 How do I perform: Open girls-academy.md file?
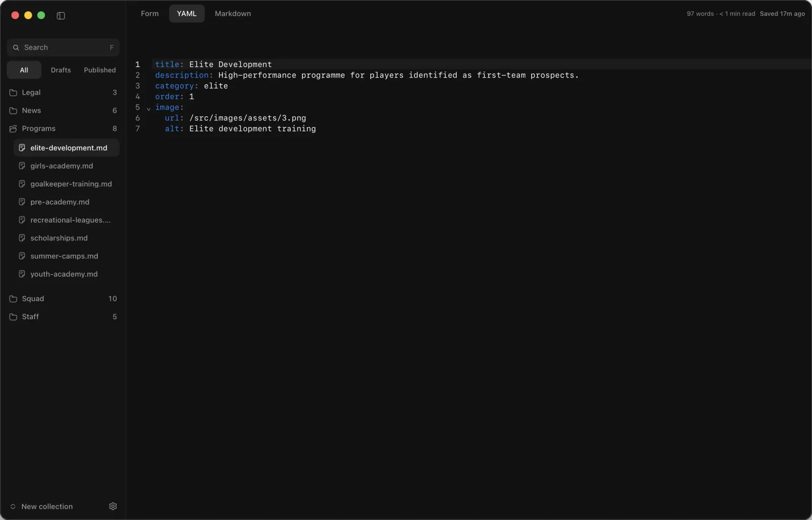coord(66,166)
